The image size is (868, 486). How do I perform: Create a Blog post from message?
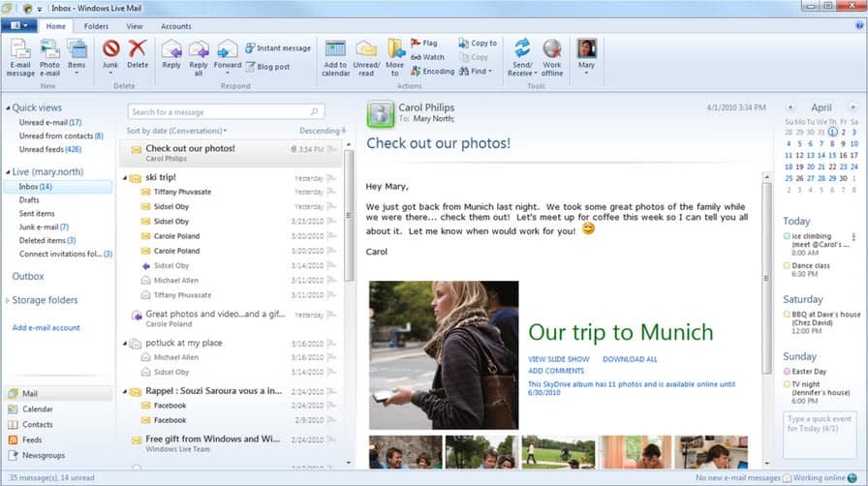point(268,67)
